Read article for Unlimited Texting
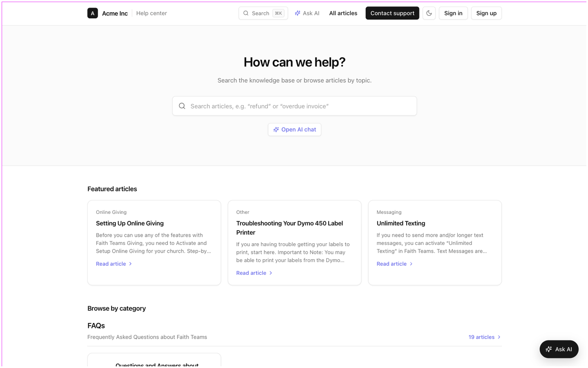The height and width of the screenshot is (368, 588). click(x=395, y=264)
